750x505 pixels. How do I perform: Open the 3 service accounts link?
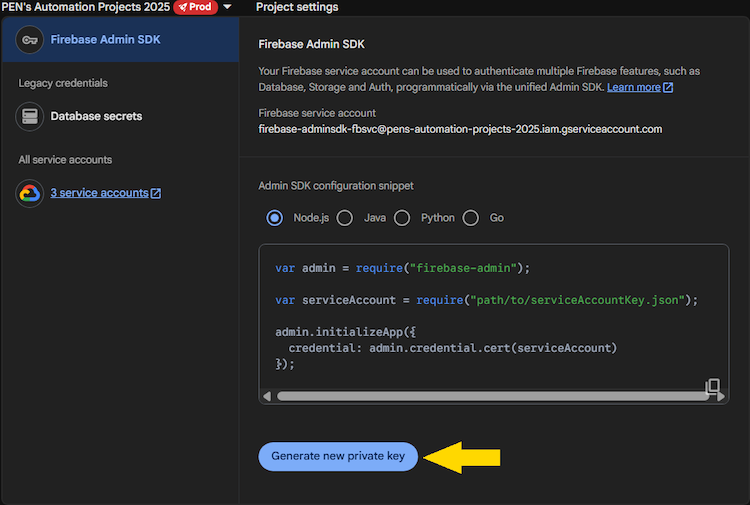(x=99, y=193)
